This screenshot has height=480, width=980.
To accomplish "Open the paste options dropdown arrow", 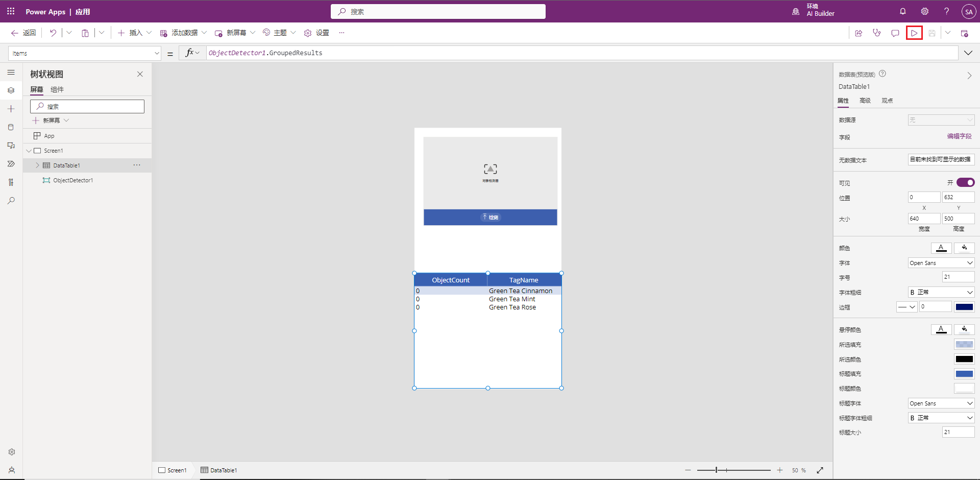I will (102, 33).
